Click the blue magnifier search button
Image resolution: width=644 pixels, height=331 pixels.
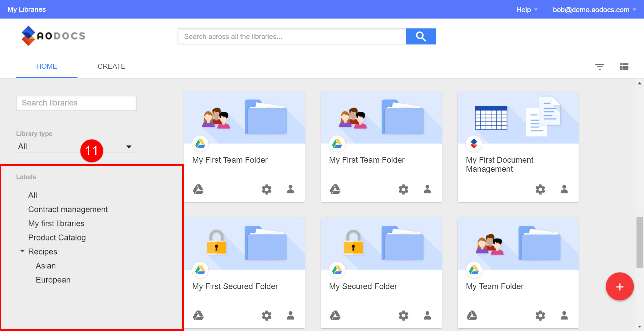pyautogui.click(x=421, y=36)
